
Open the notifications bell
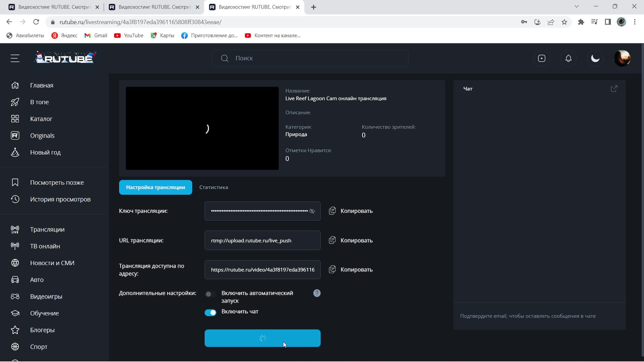568,58
